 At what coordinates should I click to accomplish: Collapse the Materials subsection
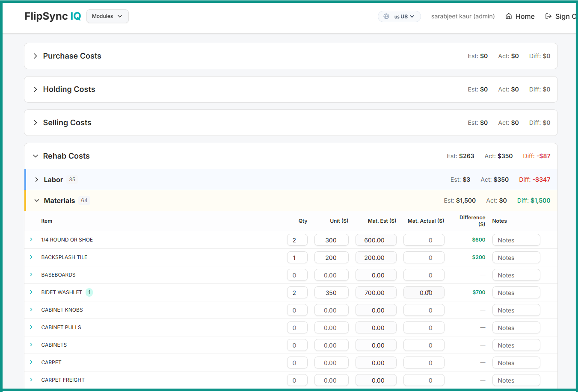pos(37,200)
